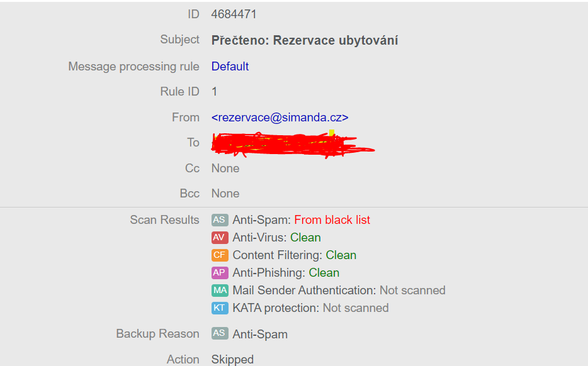Click the AS badge beside Backup Reason
Image resolution: width=588 pixels, height=366 pixels.
(219, 334)
